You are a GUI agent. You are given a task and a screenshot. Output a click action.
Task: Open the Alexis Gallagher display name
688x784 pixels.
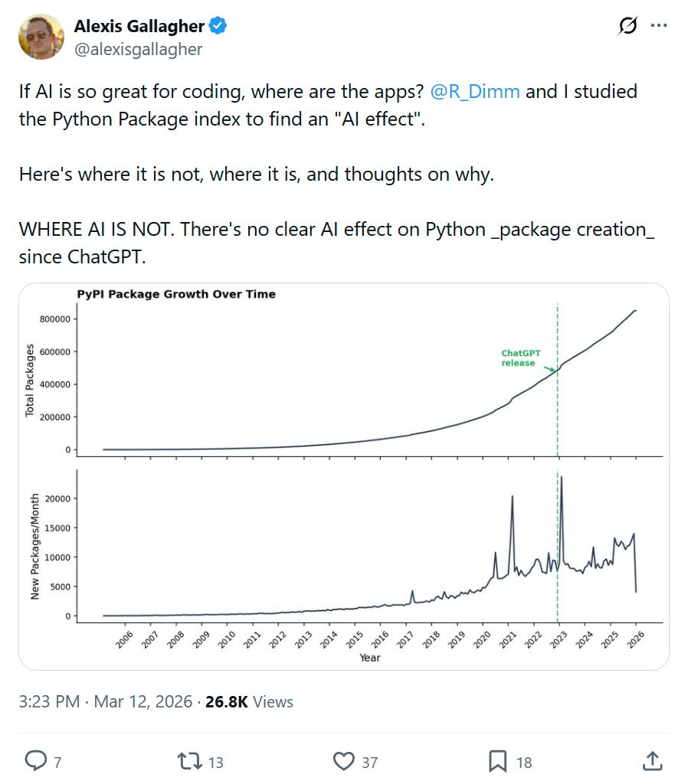(139, 26)
